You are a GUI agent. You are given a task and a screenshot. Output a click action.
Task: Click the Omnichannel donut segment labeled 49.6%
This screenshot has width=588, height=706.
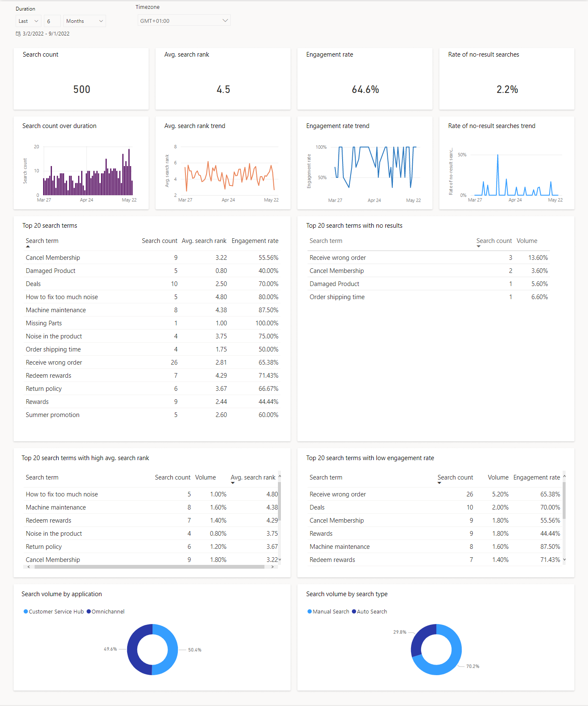point(132,650)
